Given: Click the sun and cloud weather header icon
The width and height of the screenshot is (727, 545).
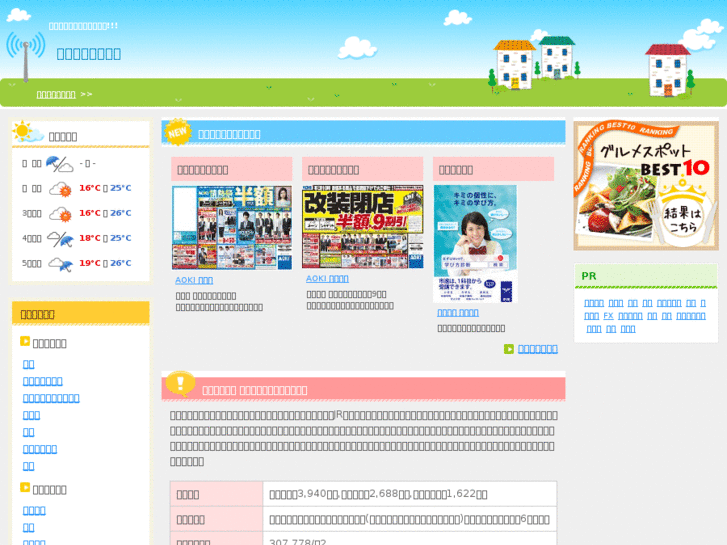Looking at the screenshot, I should [27, 132].
